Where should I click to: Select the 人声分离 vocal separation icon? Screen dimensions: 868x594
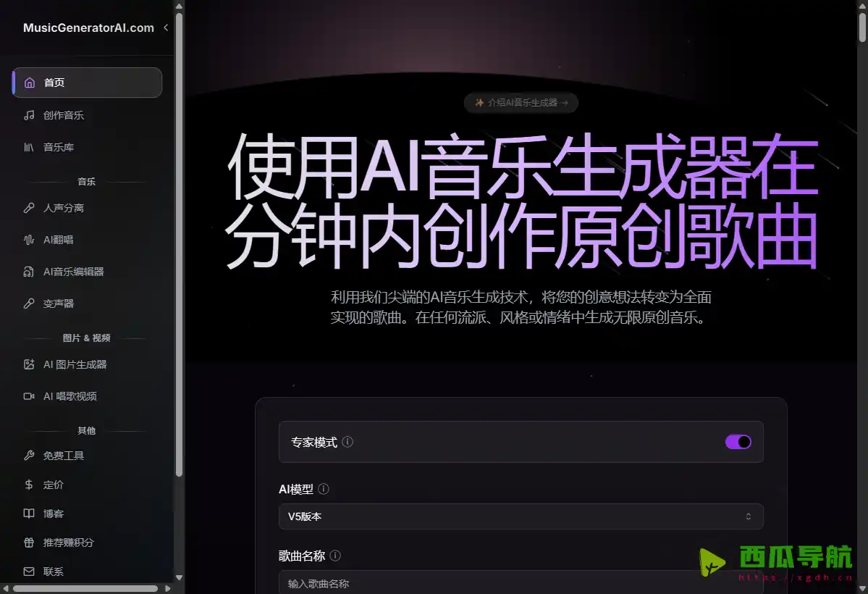pyautogui.click(x=29, y=208)
